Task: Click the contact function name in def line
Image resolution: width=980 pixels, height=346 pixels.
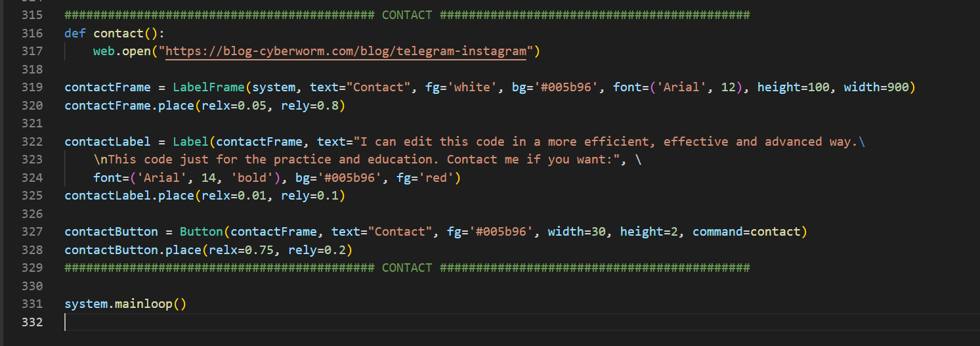Action: (118, 33)
